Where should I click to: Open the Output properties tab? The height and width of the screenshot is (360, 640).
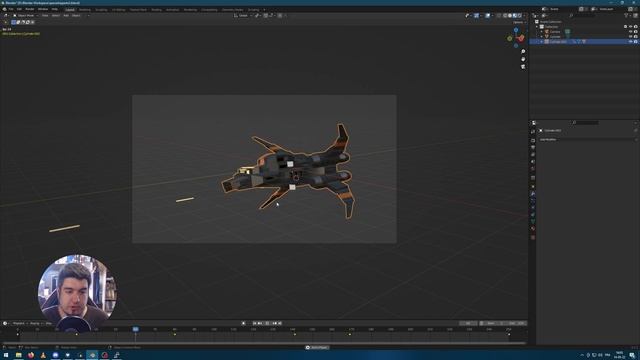[533, 147]
